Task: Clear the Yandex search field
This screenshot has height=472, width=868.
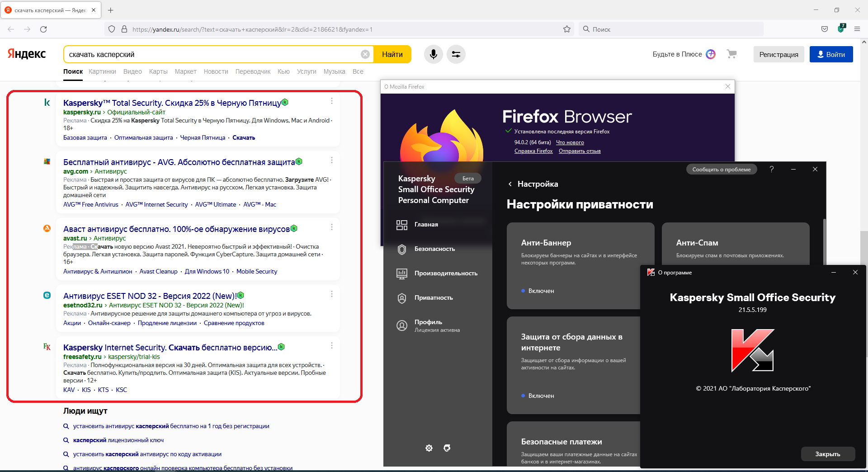Action: click(x=365, y=54)
